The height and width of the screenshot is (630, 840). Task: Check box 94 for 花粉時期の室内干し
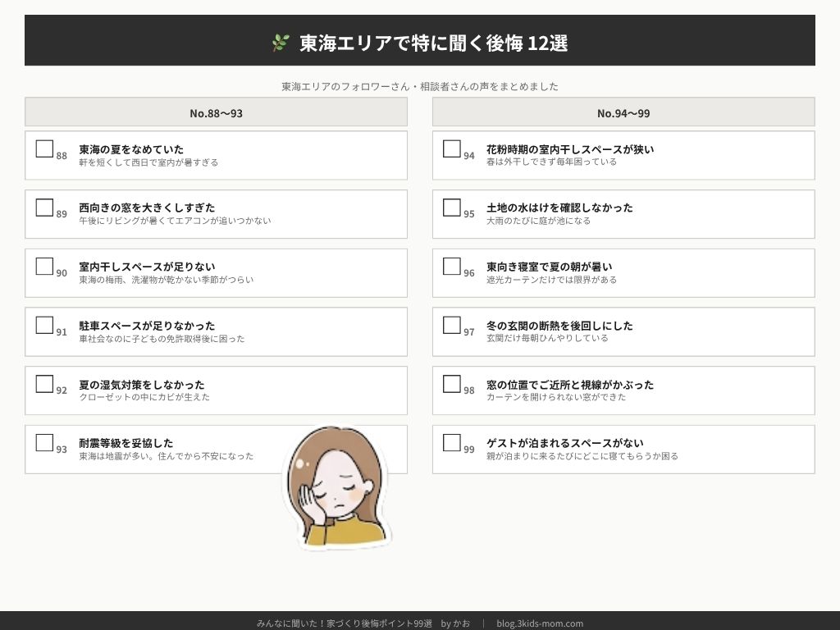(x=451, y=148)
